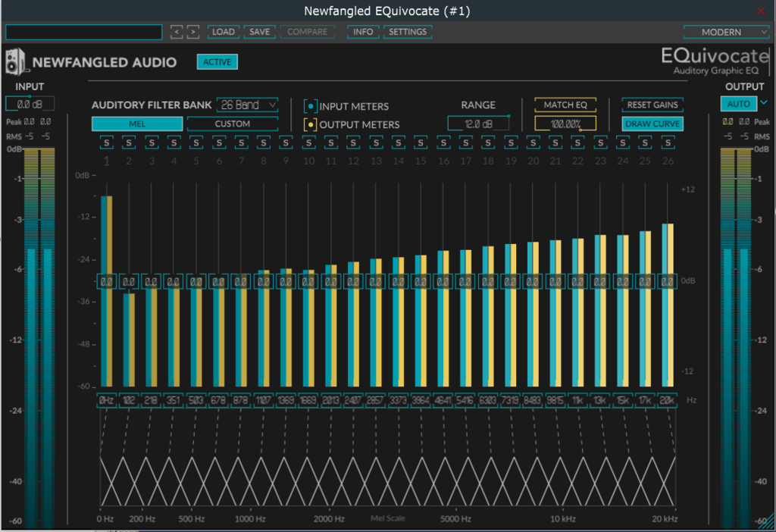The width and height of the screenshot is (776, 532).
Task: Solo band 12 with its S button
Action: [353, 143]
